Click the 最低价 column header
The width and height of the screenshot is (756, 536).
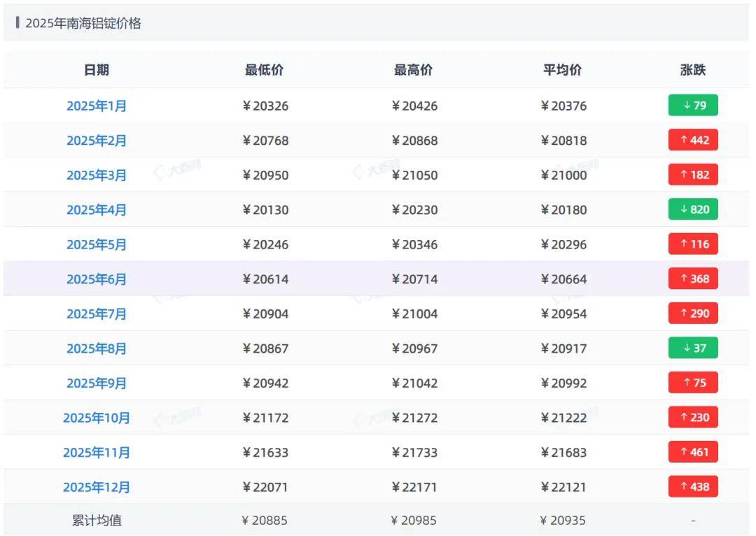[x=265, y=70]
